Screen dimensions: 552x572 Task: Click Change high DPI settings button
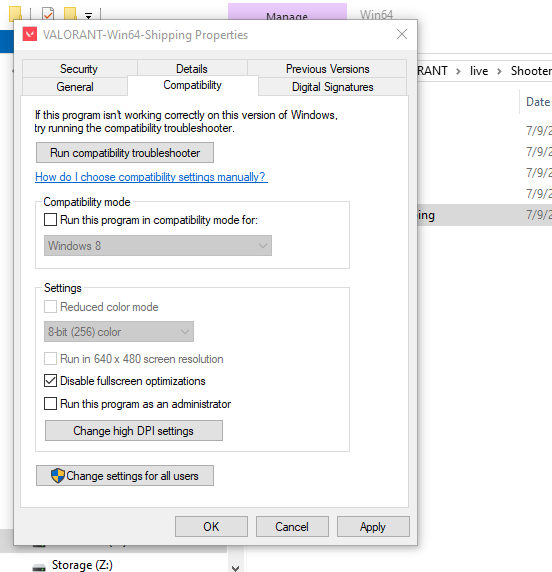[x=134, y=430]
